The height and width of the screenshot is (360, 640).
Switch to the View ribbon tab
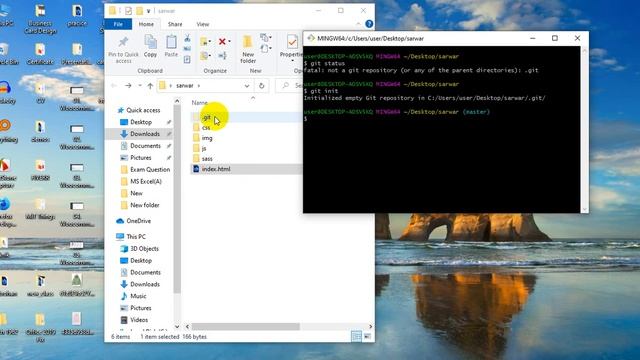click(203, 24)
